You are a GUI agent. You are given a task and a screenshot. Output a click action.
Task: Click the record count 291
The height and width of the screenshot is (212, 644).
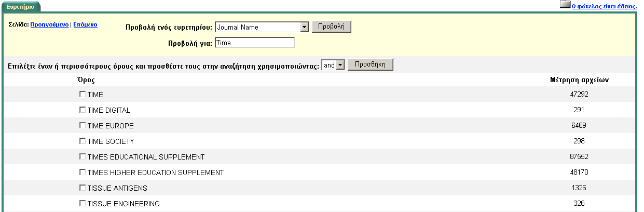coord(579,110)
